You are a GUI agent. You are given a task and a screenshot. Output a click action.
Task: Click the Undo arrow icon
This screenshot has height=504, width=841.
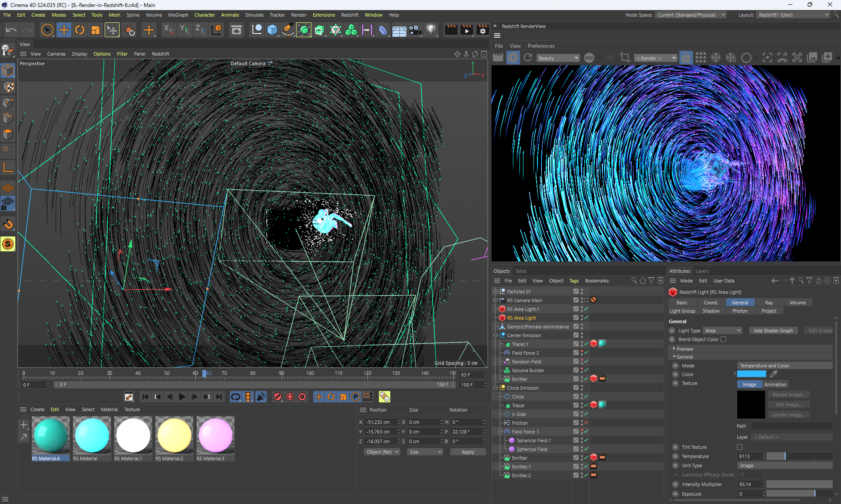click(x=11, y=30)
